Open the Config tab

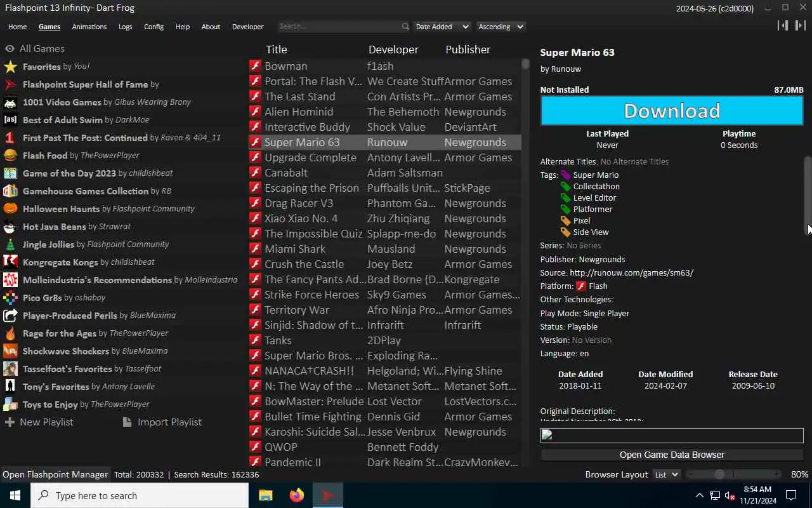point(154,27)
